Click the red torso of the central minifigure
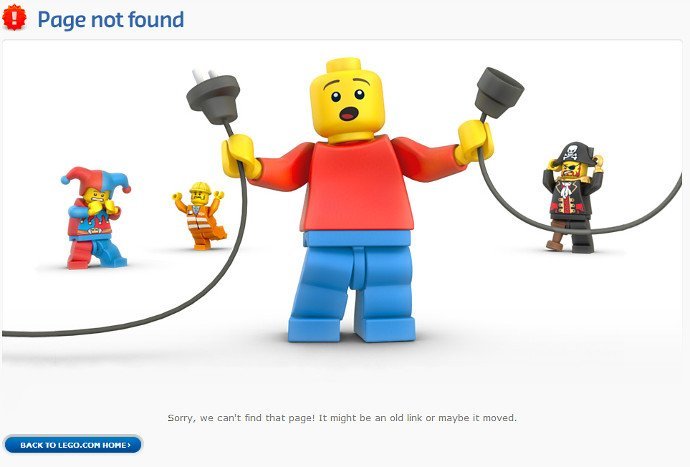Screen dimensions: 690x467 [356, 185]
